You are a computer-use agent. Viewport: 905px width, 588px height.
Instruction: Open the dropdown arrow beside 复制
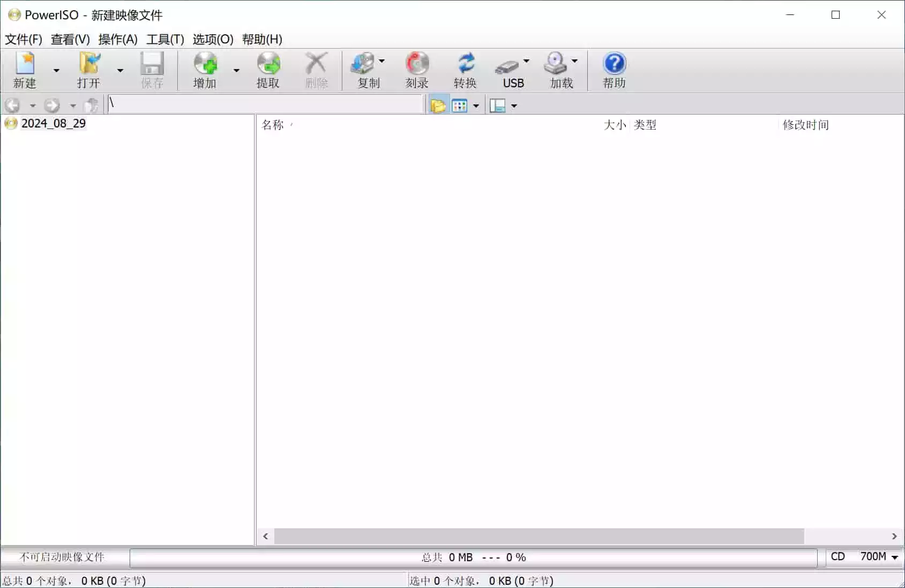(x=382, y=61)
